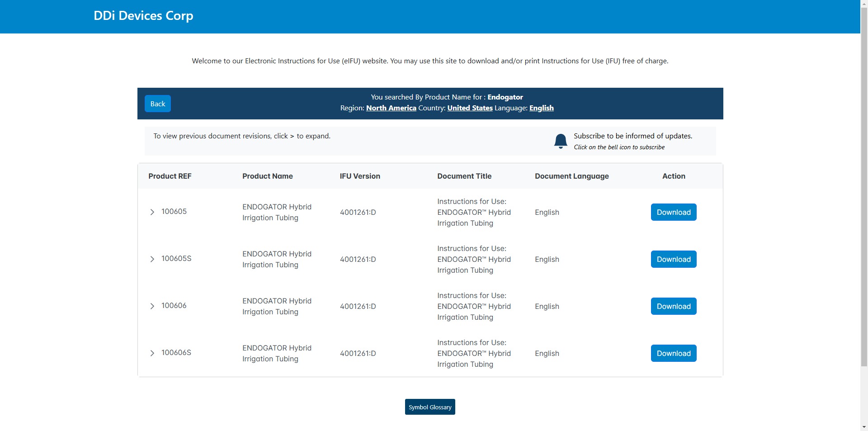Go back using the Back button
Screen dimensions: 868x431
(158, 104)
